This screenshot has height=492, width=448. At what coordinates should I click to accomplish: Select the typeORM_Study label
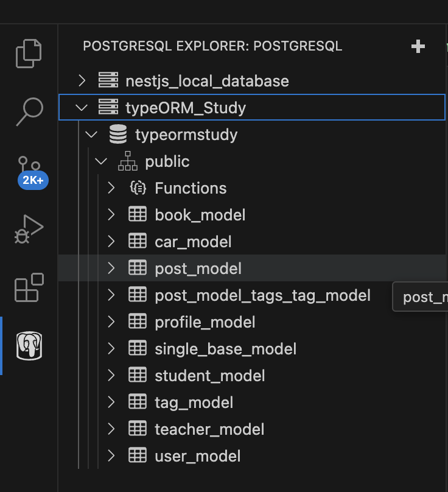click(x=186, y=108)
